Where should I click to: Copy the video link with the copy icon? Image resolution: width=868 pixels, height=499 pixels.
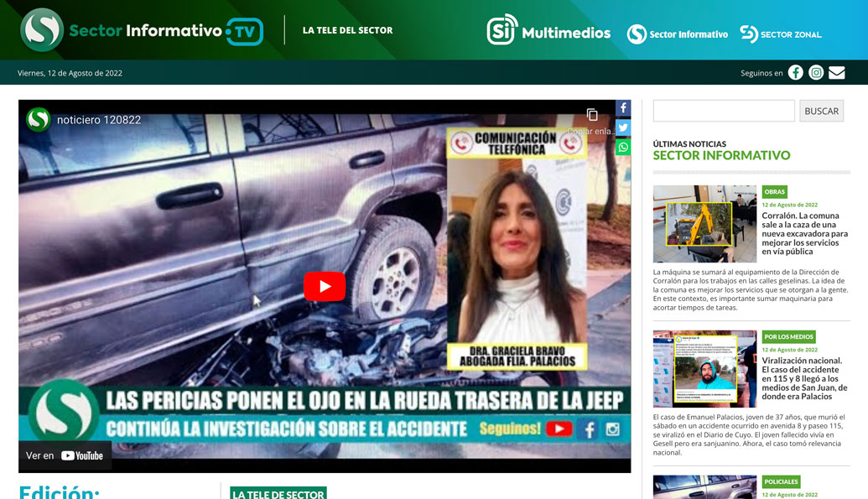[594, 115]
